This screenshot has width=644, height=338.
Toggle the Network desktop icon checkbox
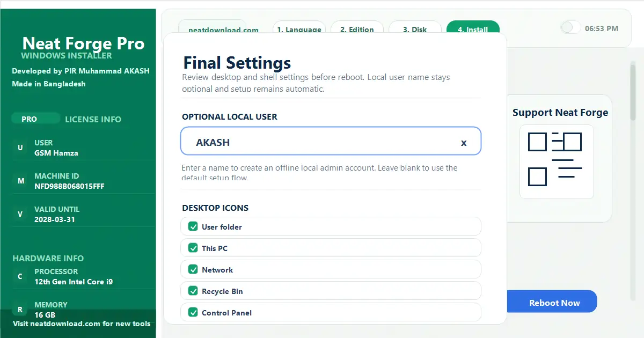(193, 270)
